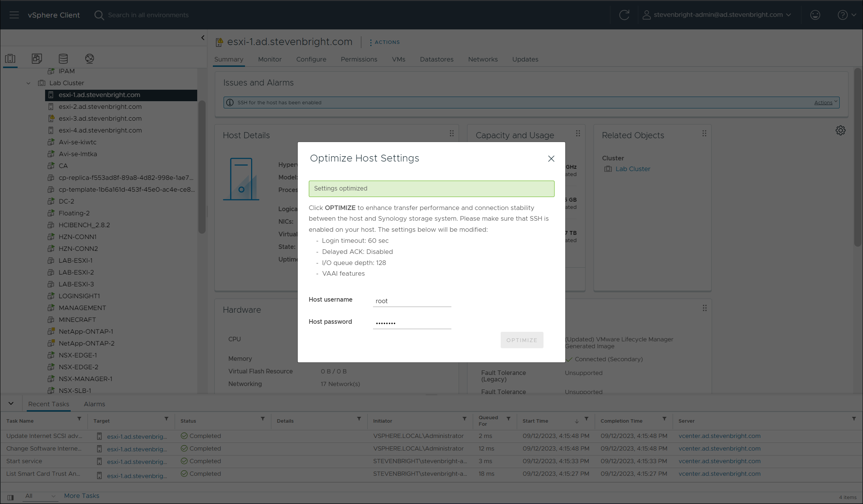This screenshot has width=863, height=504.
Task: Click the inventory tree vertical scrollbar
Action: click(x=202, y=167)
